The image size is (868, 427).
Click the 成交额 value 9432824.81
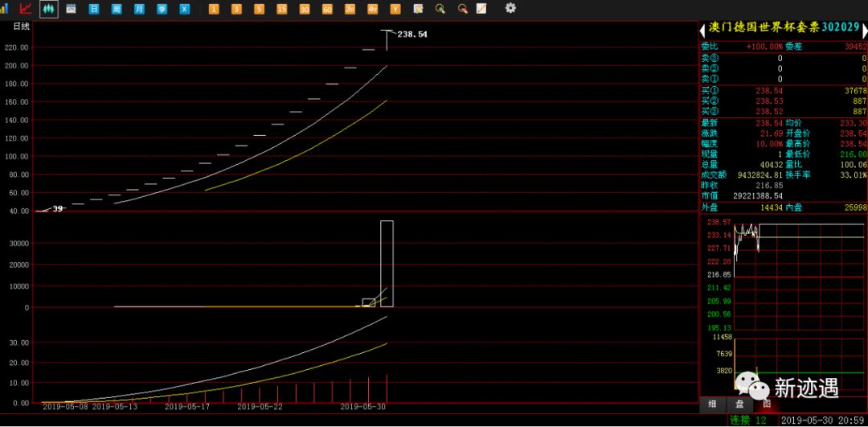(x=760, y=175)
